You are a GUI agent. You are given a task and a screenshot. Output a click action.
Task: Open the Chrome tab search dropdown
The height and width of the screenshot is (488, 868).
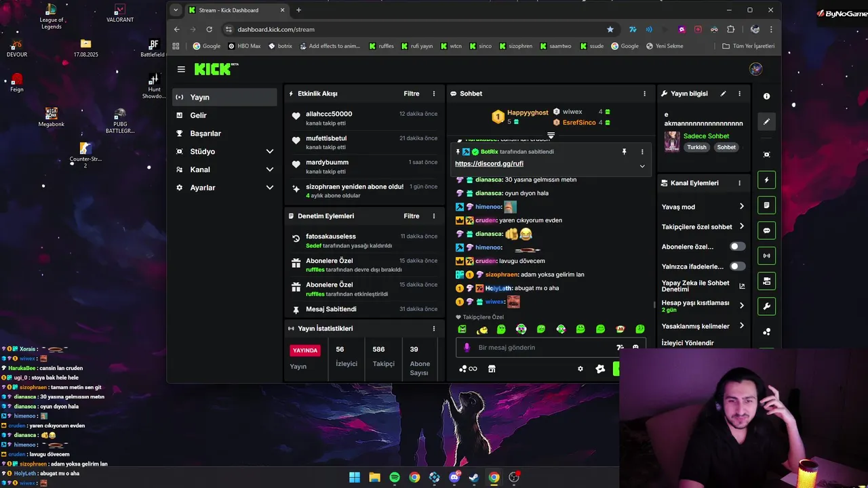click(x=176, y=10)
